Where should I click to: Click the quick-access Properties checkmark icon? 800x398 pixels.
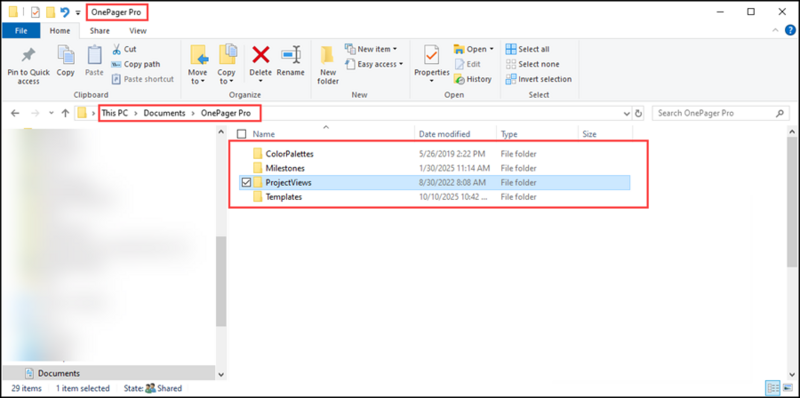point(35,12)
